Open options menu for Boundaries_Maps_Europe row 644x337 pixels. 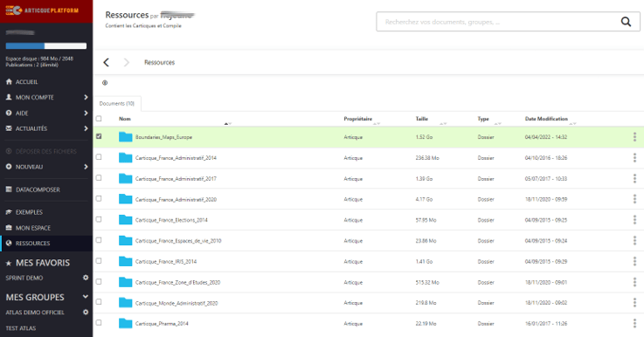pyautogui.click(x=634, y=137)
